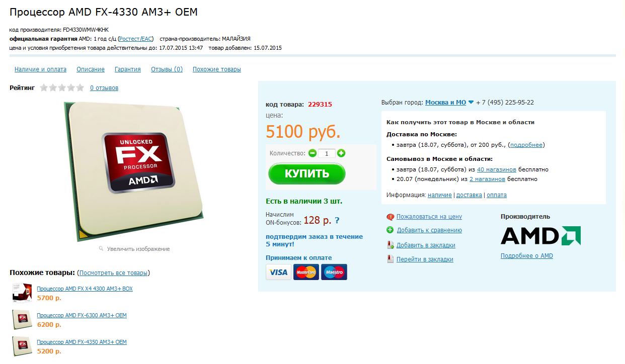Image resolution: width=625 pixels, height=364 pixels.
Task: Click the Maestro payment icon
Action: (334, 272)
